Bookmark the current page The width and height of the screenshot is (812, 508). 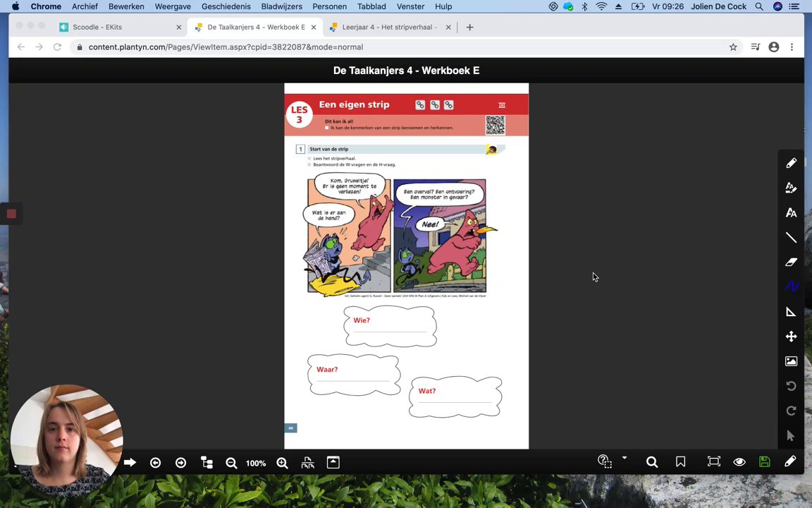pos(680,462)
